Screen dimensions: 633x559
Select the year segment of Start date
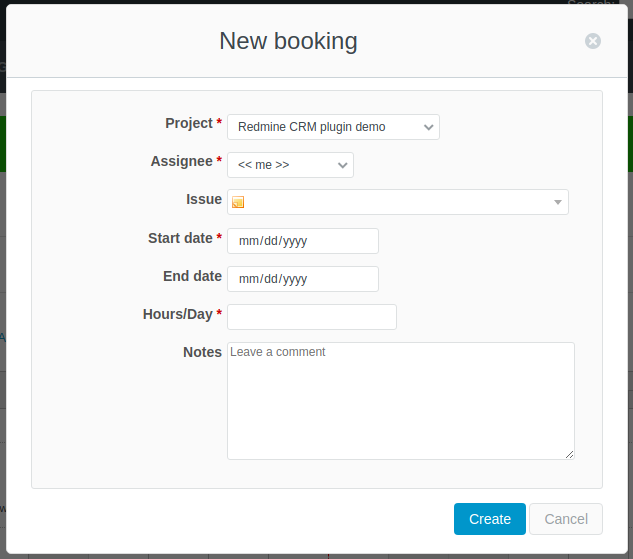[x=294, y=241]
